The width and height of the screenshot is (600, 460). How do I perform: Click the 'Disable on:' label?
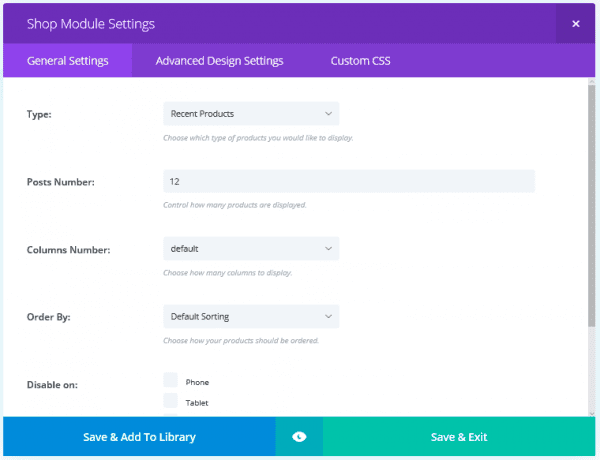[52, 384]
